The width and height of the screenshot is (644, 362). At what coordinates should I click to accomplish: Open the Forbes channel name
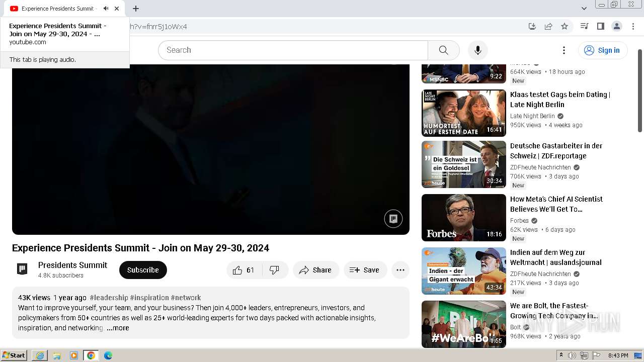[x=519, y=221]
